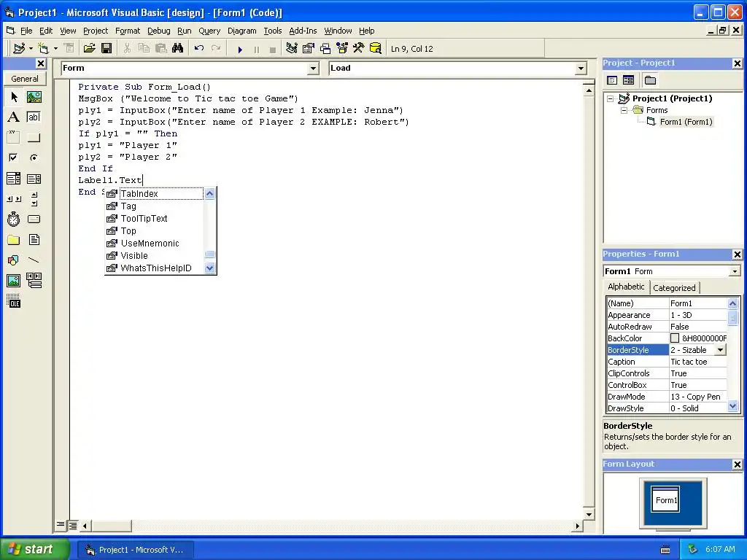Select the FileListBox control tool

click(34, 239)
